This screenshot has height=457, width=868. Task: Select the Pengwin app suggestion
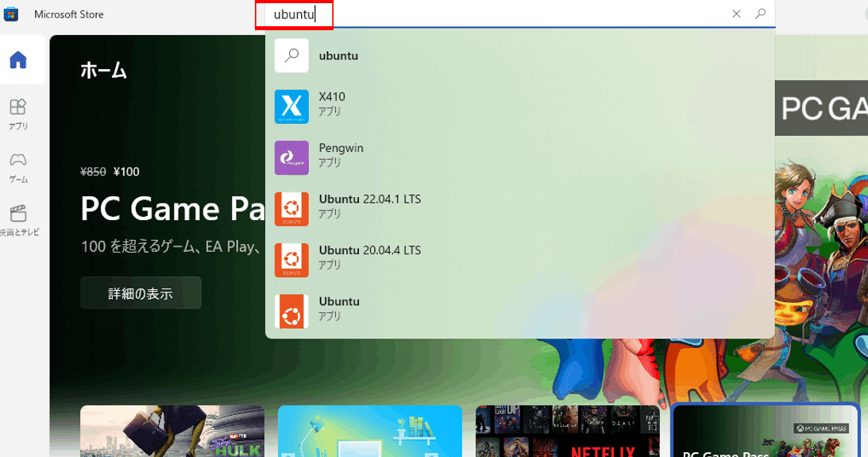coord(520,157)
